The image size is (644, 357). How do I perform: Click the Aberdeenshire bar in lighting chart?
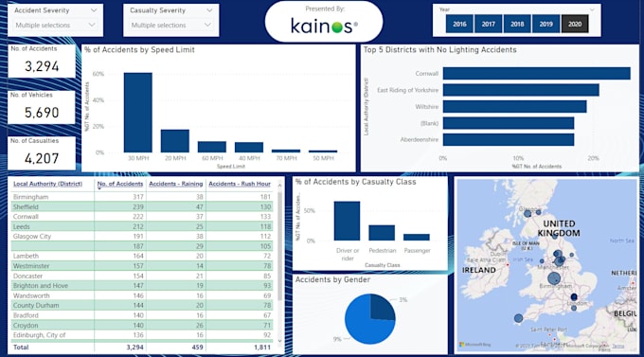509,140
